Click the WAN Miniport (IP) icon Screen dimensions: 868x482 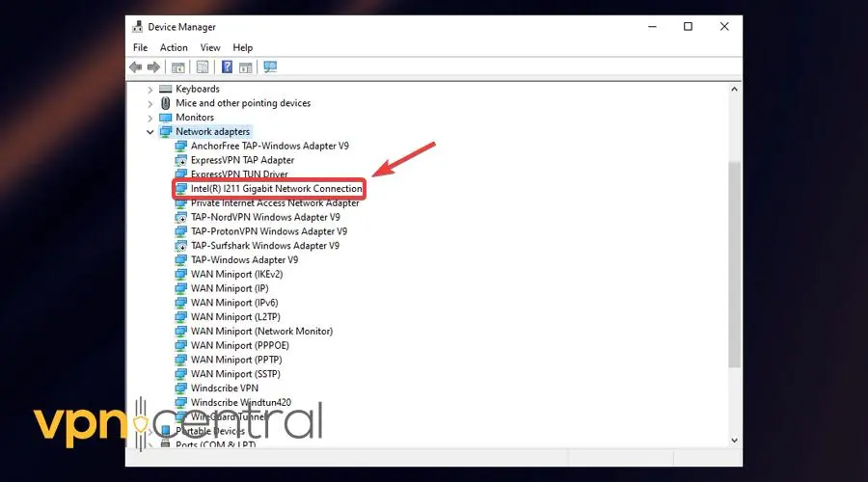[181, 288]
